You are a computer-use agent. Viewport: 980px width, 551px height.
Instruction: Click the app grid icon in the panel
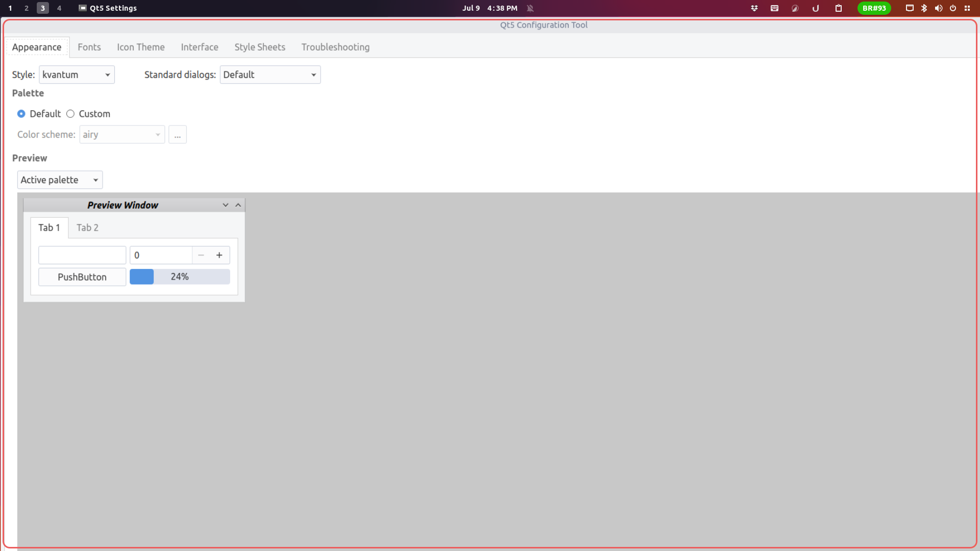tap(967, 8)
